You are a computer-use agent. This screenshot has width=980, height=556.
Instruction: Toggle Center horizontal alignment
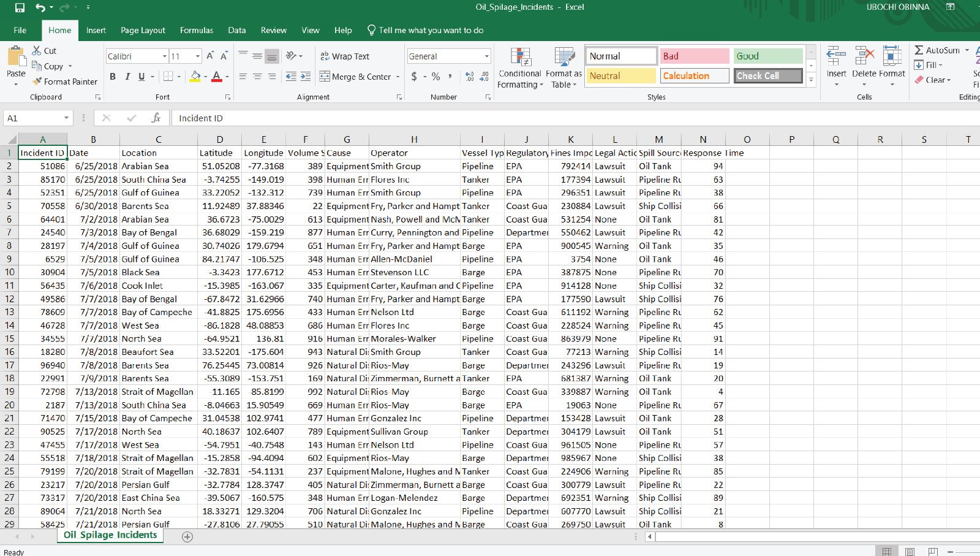pyautogui.click(x=257, y=77)
